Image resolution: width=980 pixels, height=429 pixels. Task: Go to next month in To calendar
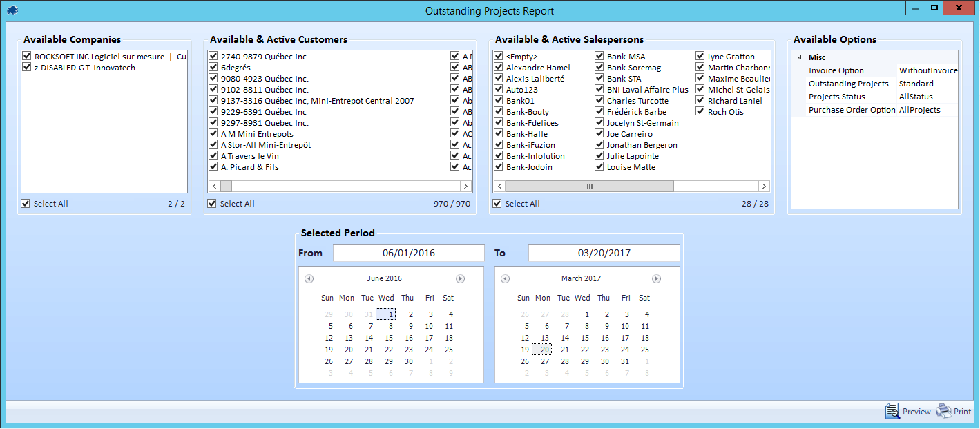click(x=656, y=279)
